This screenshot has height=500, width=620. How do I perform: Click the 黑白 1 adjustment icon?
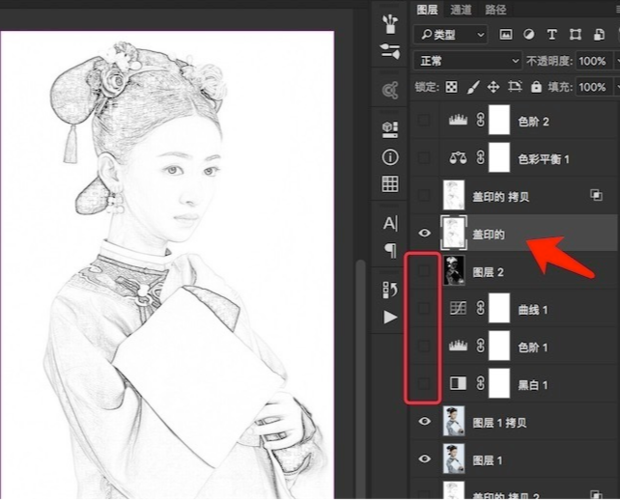pos(458,383)
